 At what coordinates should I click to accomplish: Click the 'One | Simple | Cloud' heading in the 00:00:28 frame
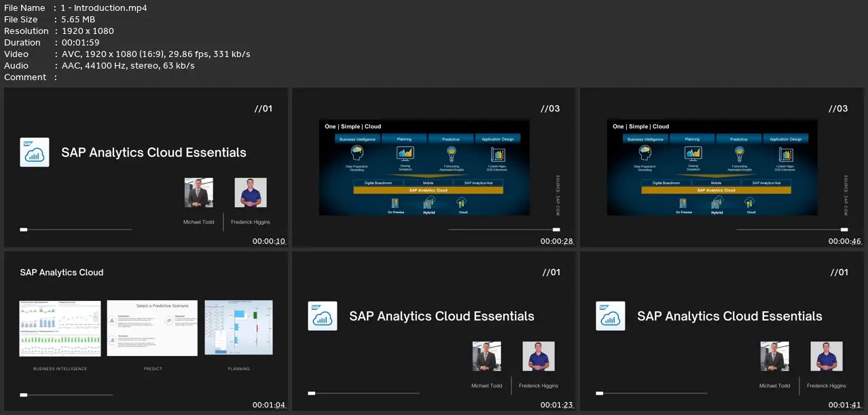point(353,126)
